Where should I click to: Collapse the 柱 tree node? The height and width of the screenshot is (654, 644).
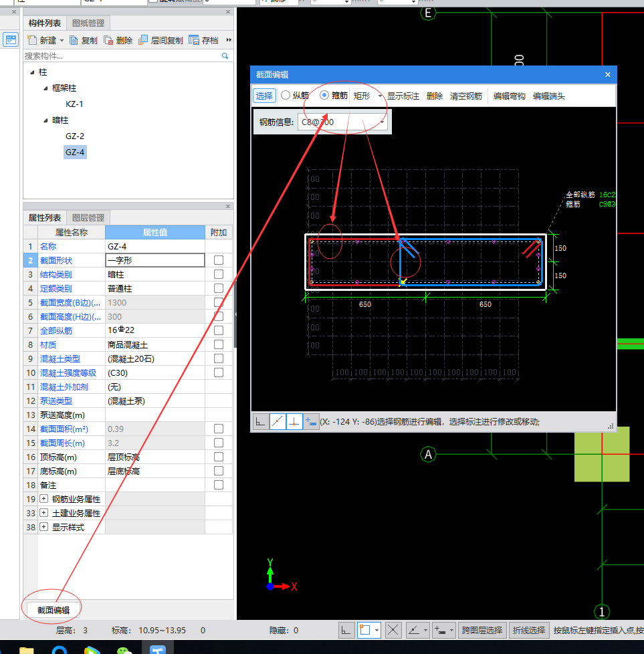tap(32, 72)
